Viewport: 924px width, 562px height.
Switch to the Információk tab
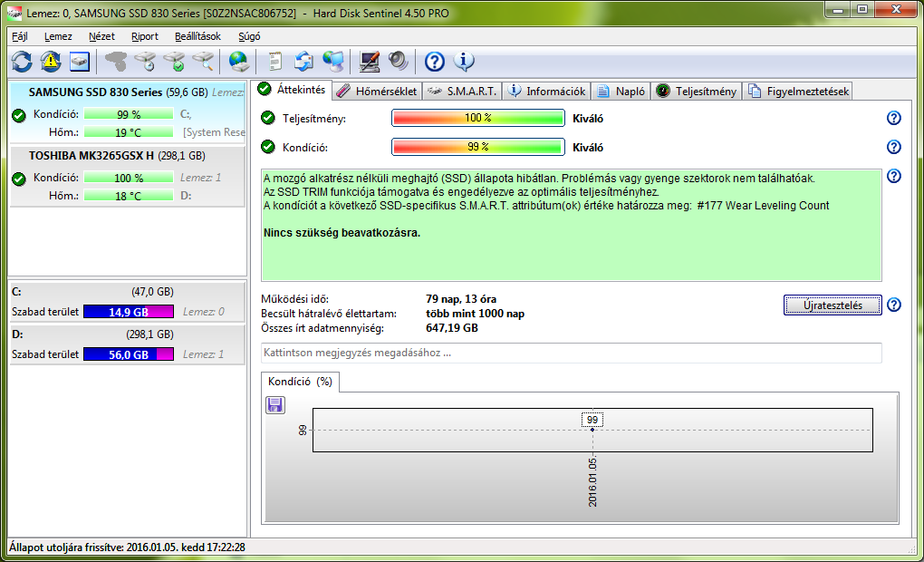tap(547, 92)
